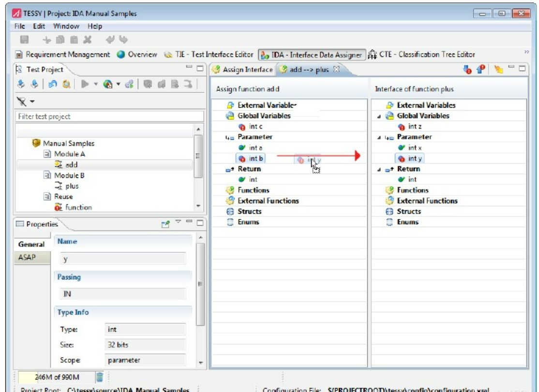Maximize the editor area panel
Image resolution: width=539 pixels, height=392 pixels.
click(x=522, y=68)
